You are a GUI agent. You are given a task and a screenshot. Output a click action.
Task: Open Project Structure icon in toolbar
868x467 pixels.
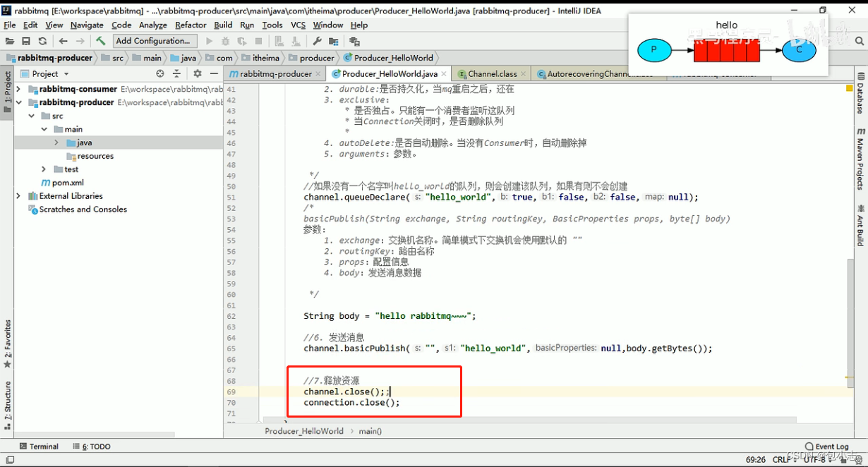point(334,42)
